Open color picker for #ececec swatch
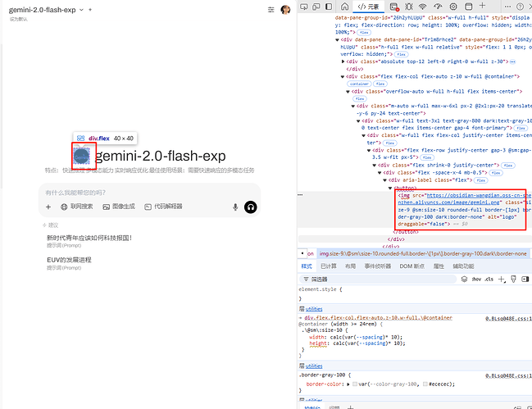 pos(425,384)
